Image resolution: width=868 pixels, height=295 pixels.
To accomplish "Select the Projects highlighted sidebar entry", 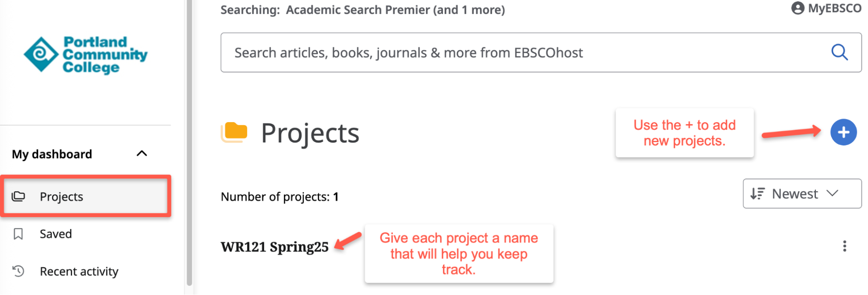I will [x=61, y=196].
